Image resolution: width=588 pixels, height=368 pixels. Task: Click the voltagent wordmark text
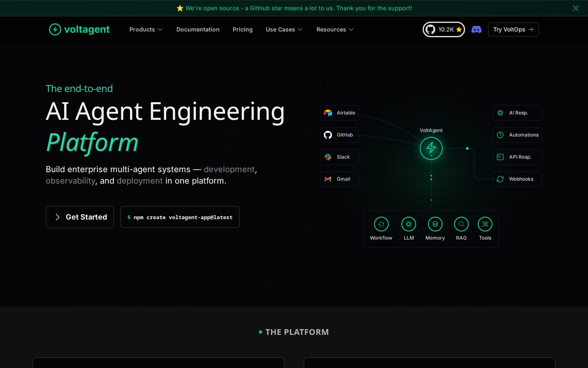click(x=87, y=29)
